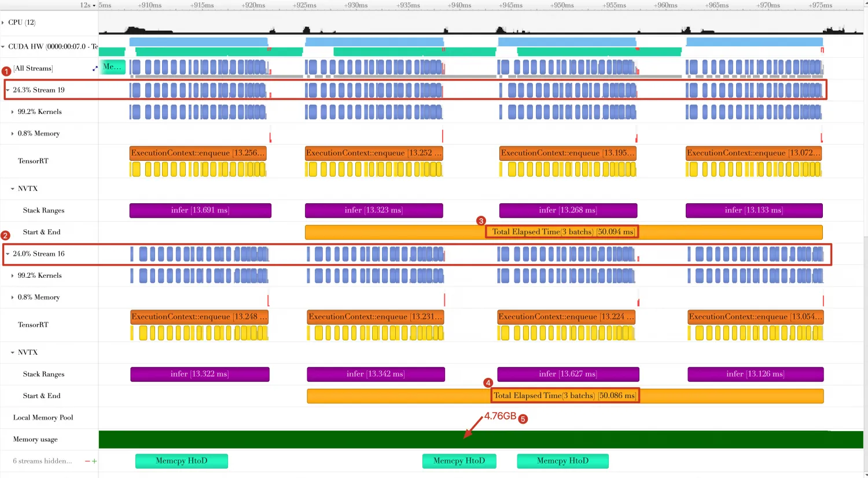Select the Local Memory Pool row
The height and width of the screenshot is (478, 868).
coord(43,418)
